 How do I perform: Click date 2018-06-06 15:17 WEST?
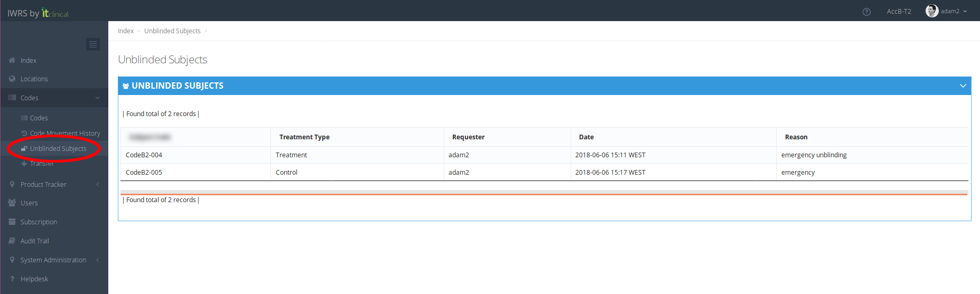610,173
